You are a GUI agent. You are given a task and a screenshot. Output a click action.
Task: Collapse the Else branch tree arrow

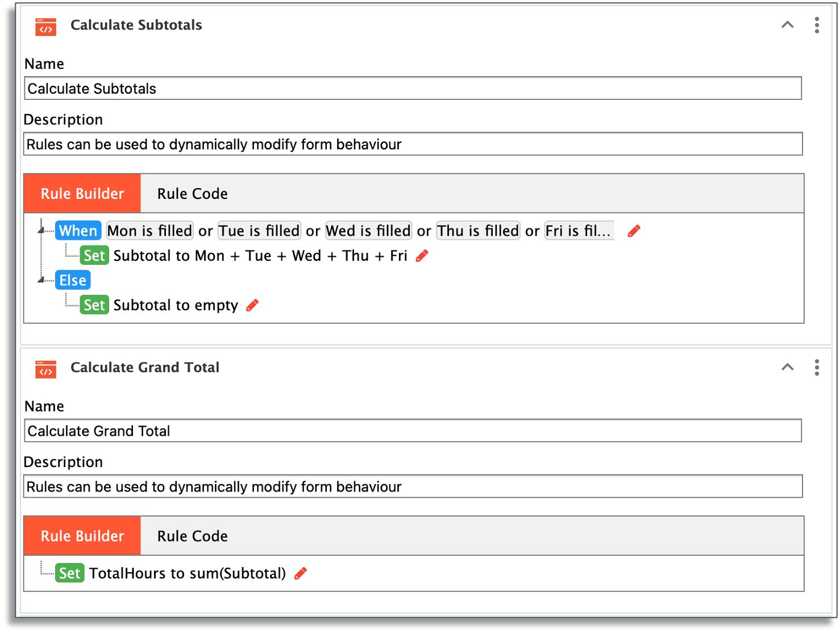pyautogui.click(x=41, y=279)
